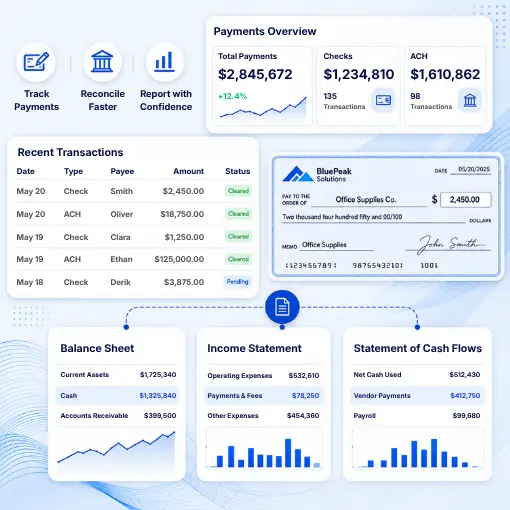510x510 pixels.
Task: Click the Track Payments pencil-note icon
Action: click(36, 62)
